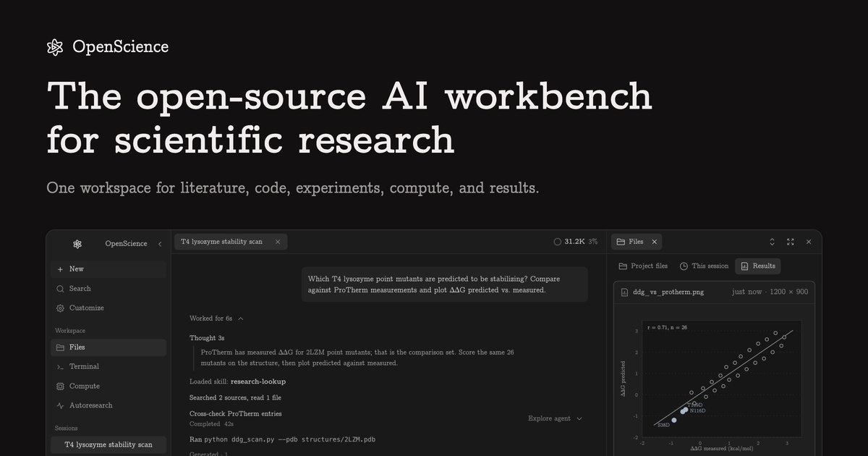Click the Customize gear icon
Image resolution: width=868 pixels, height=456 pixels.
point(61,308)
